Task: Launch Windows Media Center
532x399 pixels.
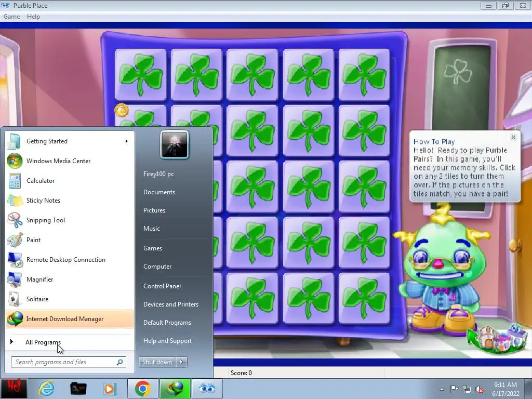Action: coord(70,161)
